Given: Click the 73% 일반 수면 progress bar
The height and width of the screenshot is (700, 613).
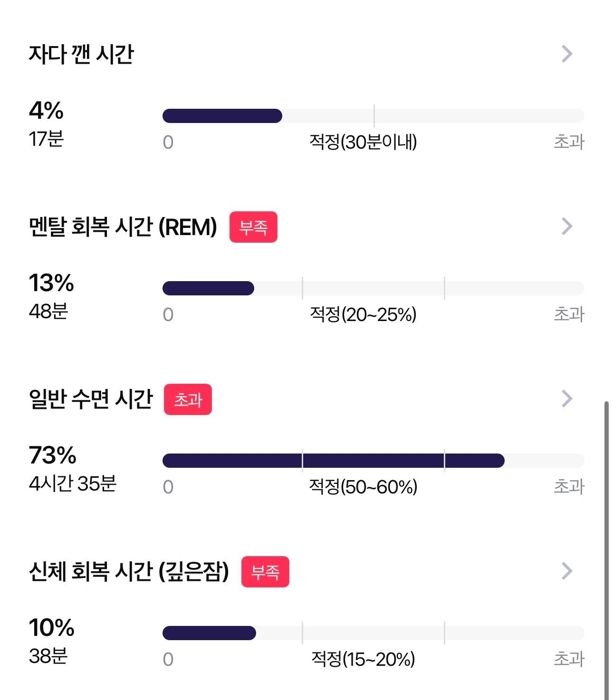Looking at the screenshot, I should coord(373,461).
